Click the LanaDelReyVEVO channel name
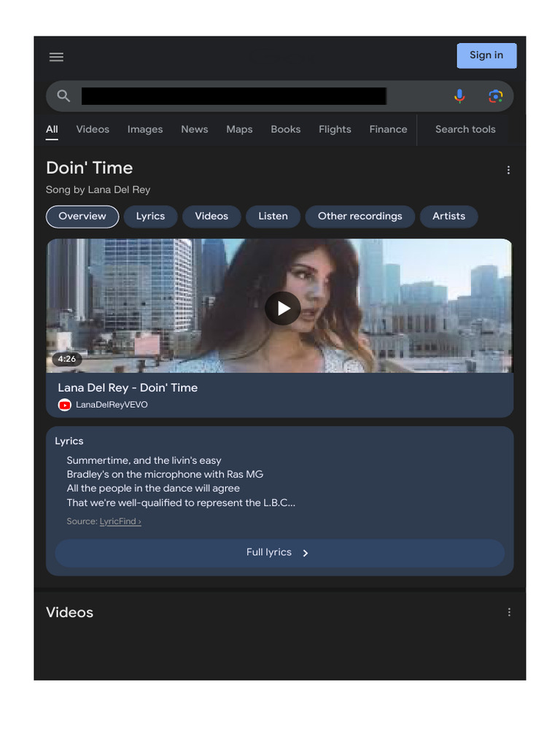 (112, 405)
